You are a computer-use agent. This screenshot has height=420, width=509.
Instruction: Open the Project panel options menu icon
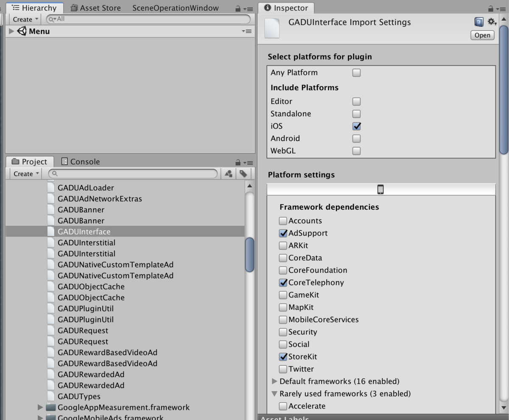coord(249,163)
